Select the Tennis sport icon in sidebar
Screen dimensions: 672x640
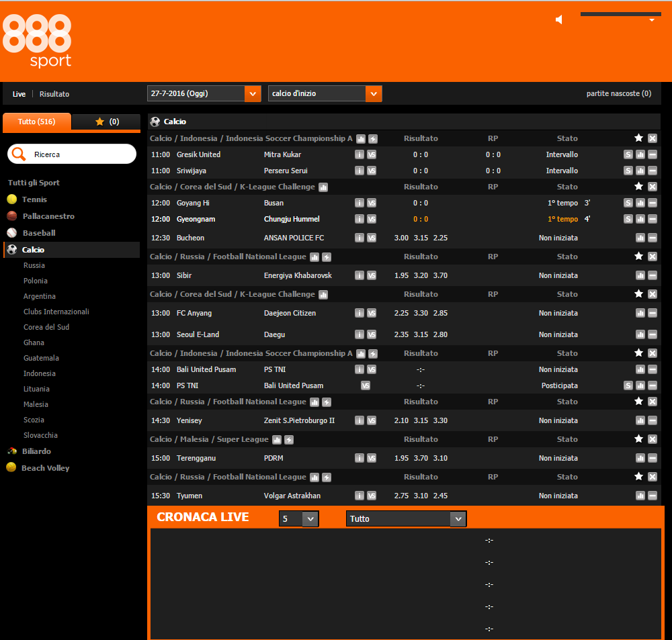tap(11, 199)
